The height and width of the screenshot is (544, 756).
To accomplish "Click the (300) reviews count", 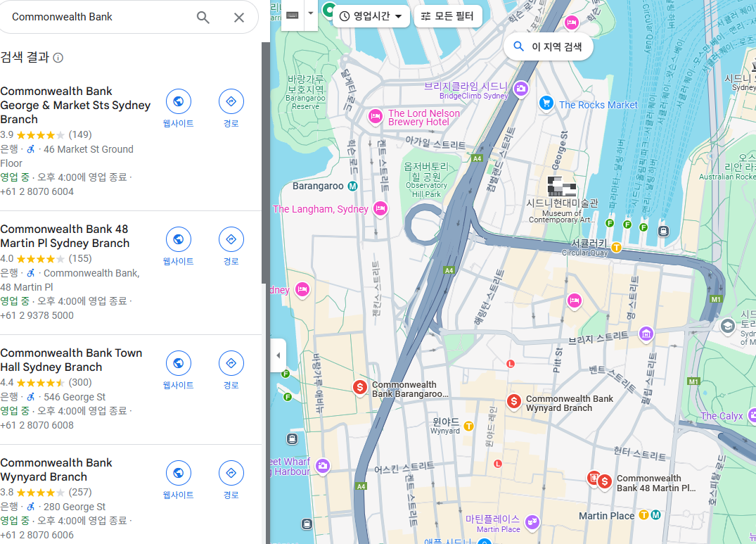I will coord(80,382).
